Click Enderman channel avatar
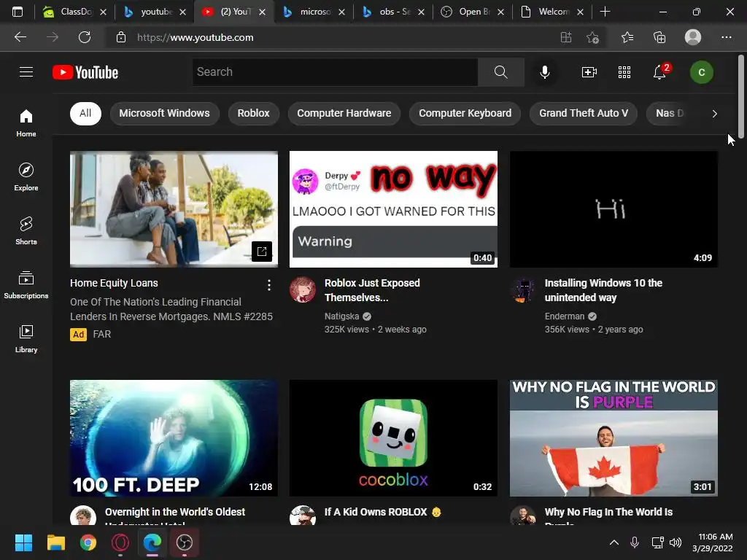This screenshot has width=747, height=560. pos(522,289)
